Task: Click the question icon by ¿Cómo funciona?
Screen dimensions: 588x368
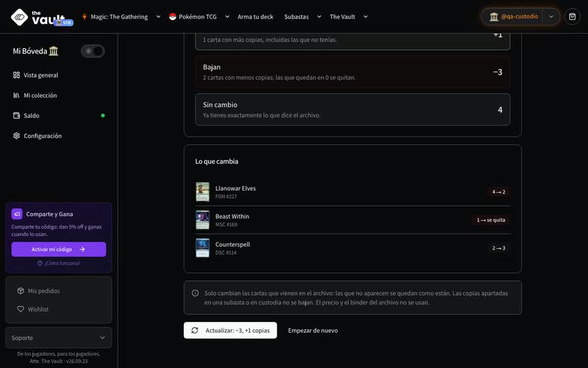Action: click(39, 263)
